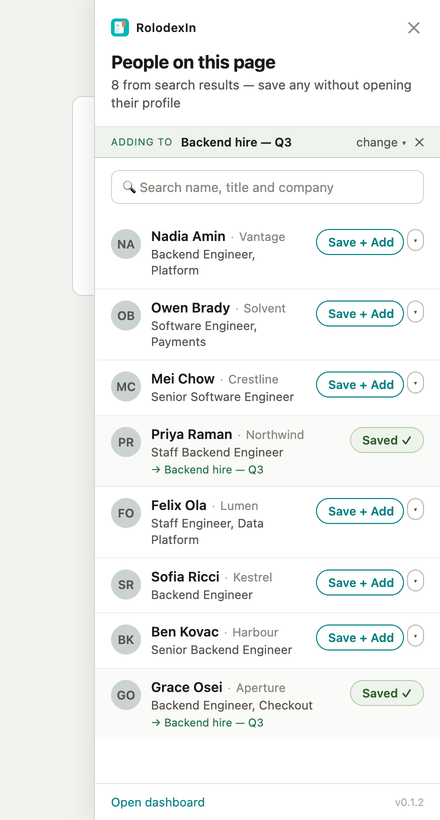Click the PR avatar for Priya Raman
Image resolution: width=440 pixels, height=820 pixels.
click(x=126, y=442)
